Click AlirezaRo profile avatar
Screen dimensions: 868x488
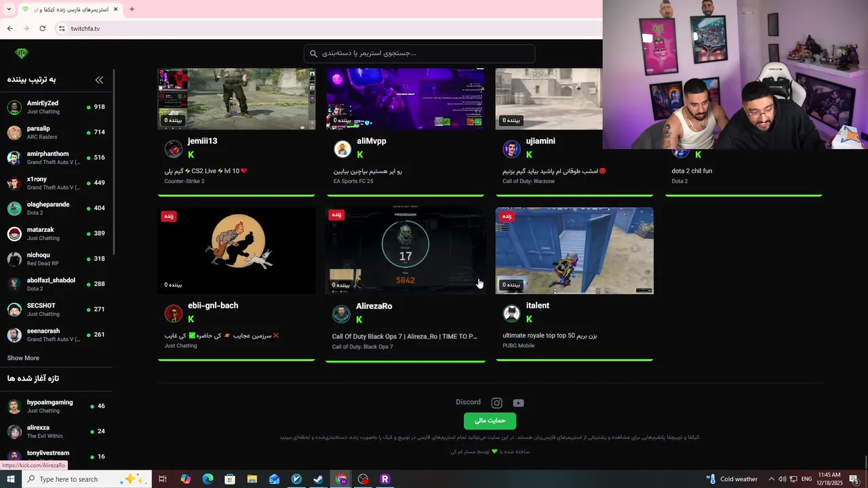click(x=341, y=314)
